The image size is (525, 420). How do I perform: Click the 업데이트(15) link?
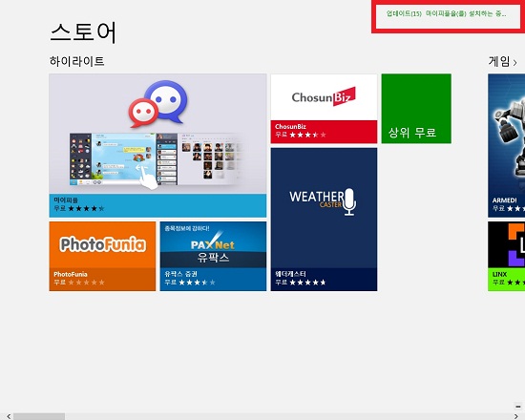click(404, 13)
